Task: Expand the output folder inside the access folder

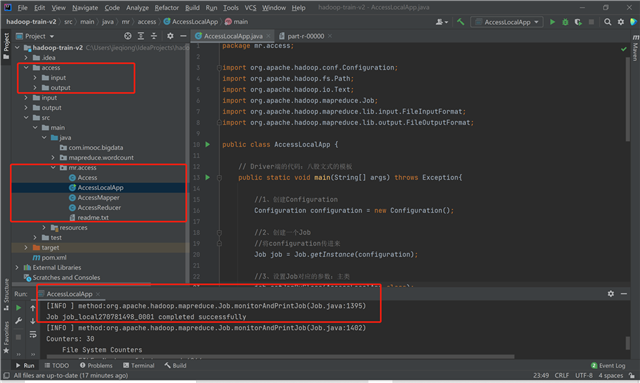Action: pos(35,88)
